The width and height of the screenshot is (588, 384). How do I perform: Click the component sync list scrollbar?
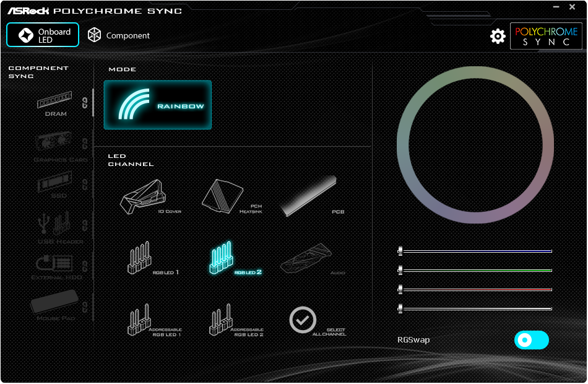(93, 103)
